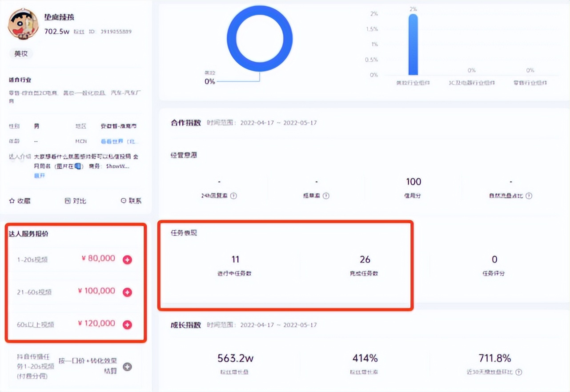Click the question-mark icon beside 自然流量占比
Screen dimensions: 570x392
point(529,195)
